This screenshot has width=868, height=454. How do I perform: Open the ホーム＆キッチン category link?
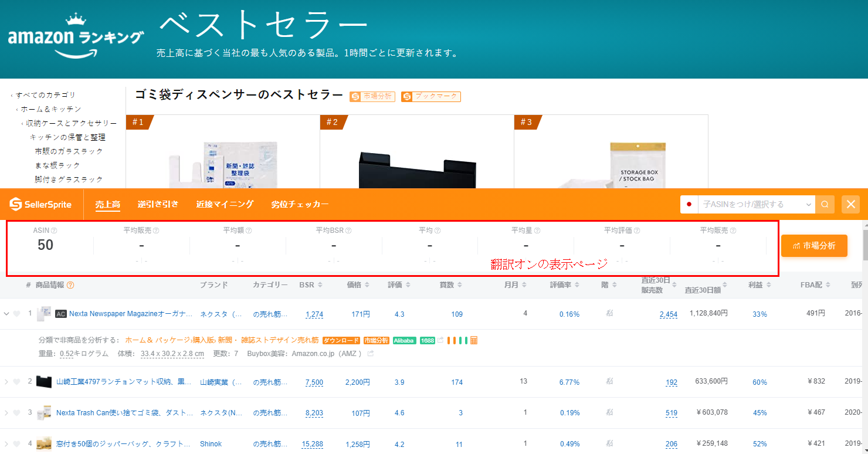(51, 109)
